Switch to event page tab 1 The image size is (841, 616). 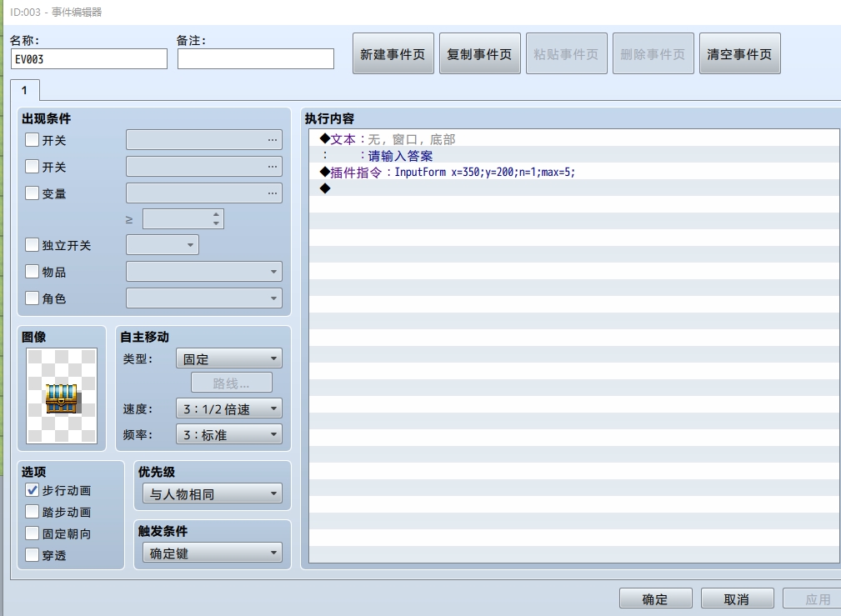[25, 90]
